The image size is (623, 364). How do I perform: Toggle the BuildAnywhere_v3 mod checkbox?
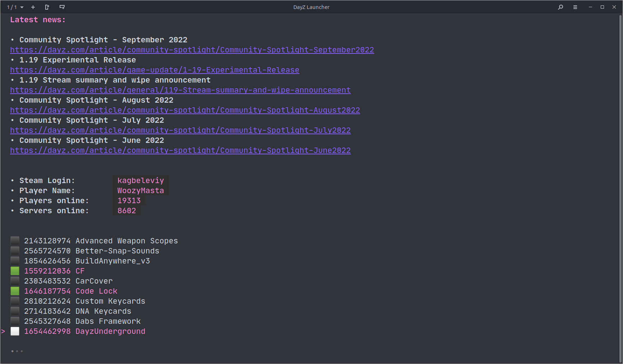coord(15,261)
